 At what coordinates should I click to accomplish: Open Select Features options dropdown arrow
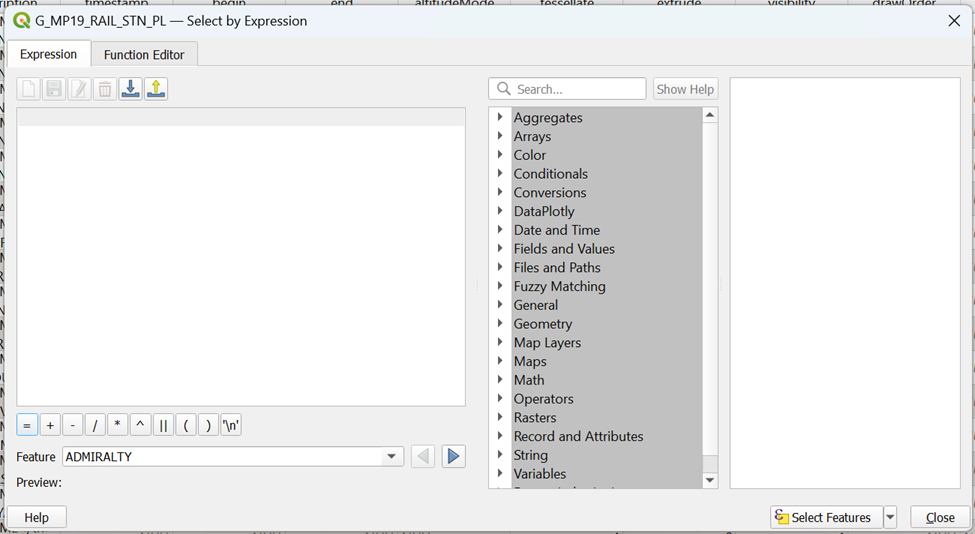coord(890,517)
